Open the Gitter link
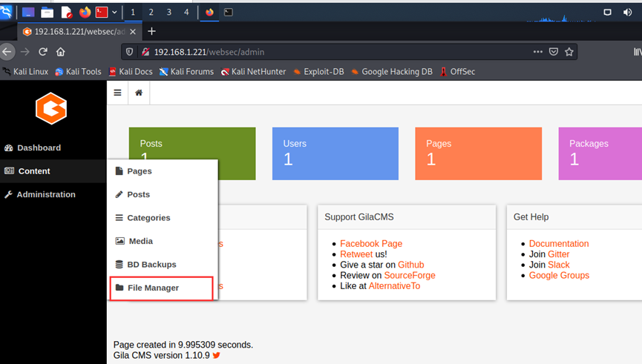The width and height of the screenshot is (642, 364). click(x=558, y=254)
